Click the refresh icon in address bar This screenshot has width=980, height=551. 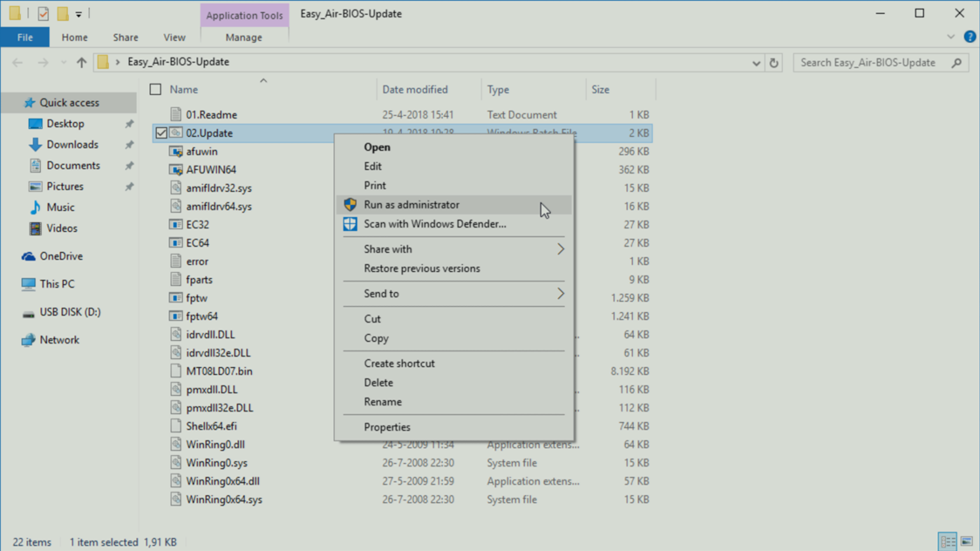[x=773, y=63]
